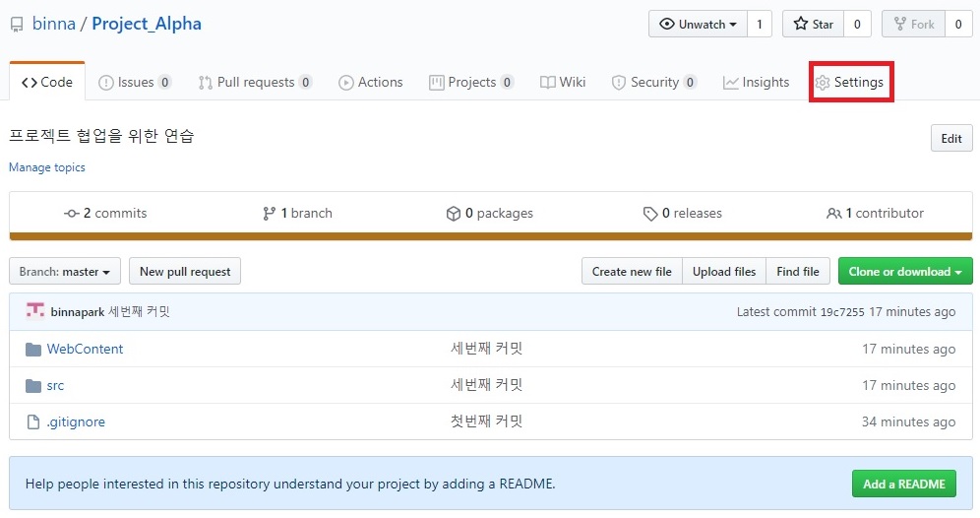The height and width of the screenshot is (518, 980).
Task: Click the fork icon on Fork button
Action: [900, 24]
